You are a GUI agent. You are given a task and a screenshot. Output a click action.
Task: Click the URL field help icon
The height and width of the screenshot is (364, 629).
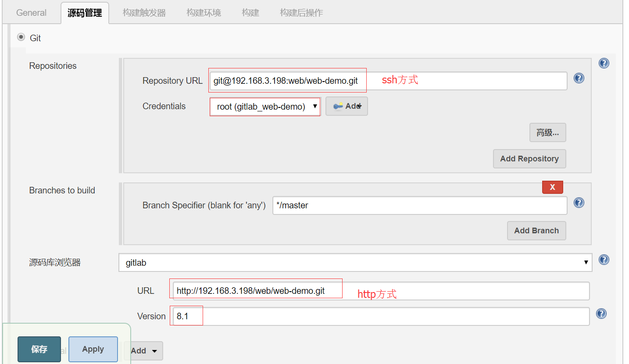[x=601, y=291]
